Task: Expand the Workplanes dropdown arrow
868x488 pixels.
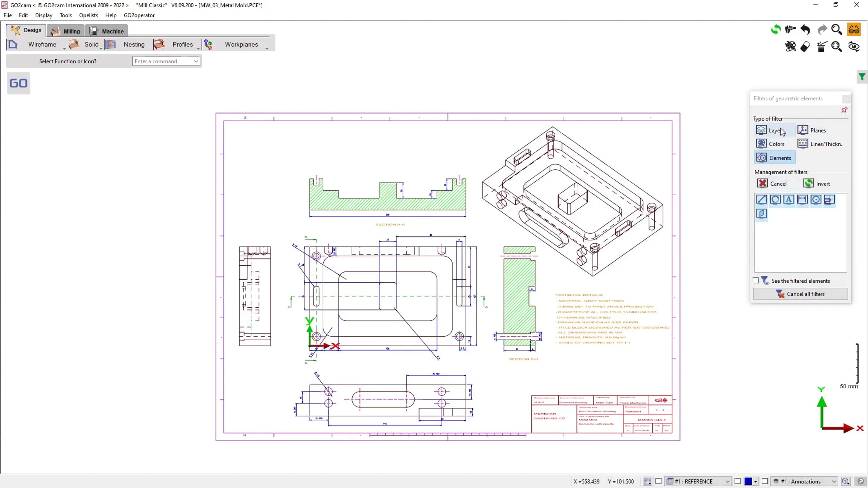Action: (267, 48)
